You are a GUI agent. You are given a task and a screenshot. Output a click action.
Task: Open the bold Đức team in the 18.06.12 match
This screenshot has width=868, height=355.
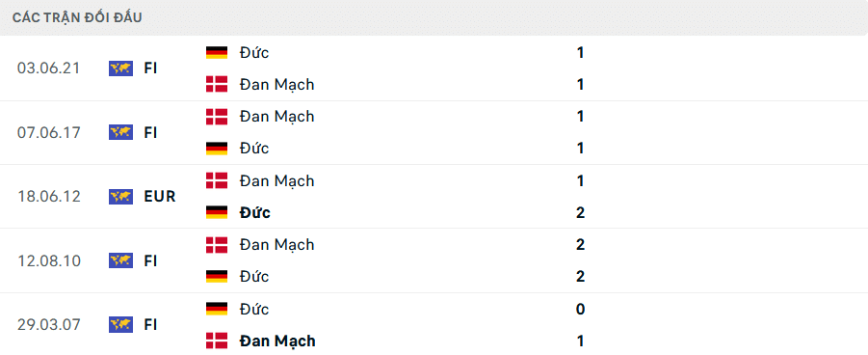tap(255, 212)
